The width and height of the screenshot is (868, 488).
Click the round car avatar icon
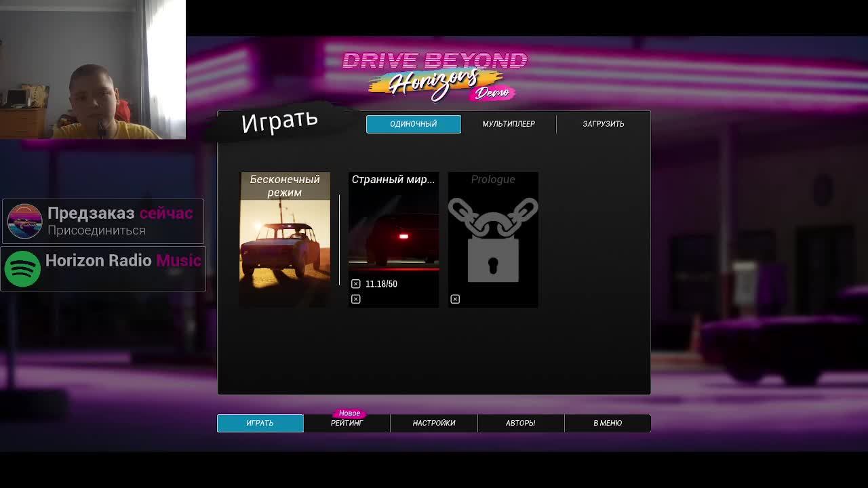(24, 222)
